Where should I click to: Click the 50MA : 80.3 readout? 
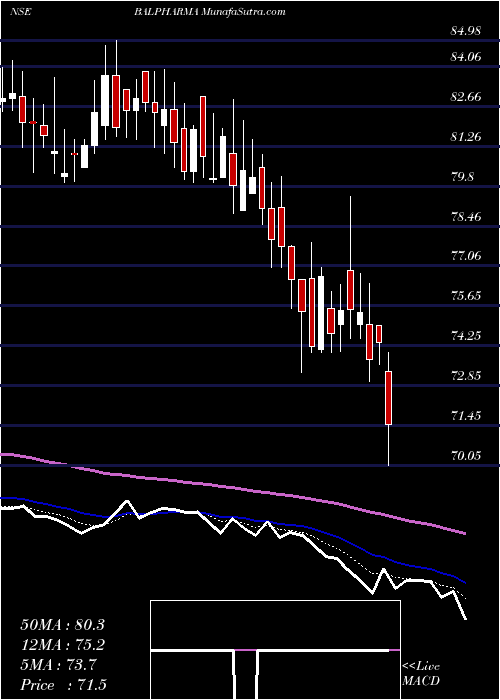point(62,625)
